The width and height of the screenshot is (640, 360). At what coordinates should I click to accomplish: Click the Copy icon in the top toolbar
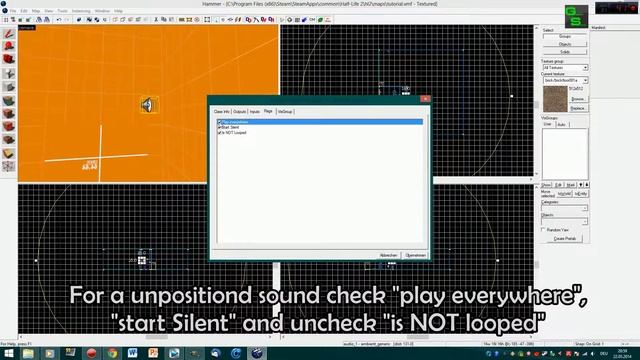[x=163, y=20]
